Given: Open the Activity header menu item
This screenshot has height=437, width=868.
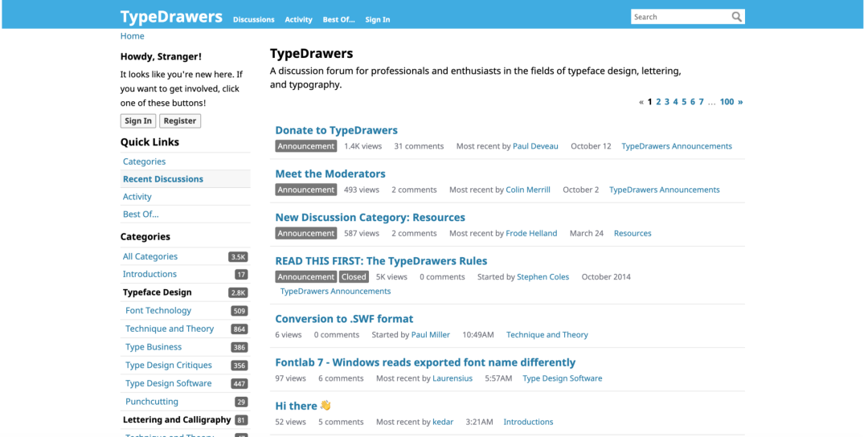Looking at the screenshot, I should click(x=298, y=19).
